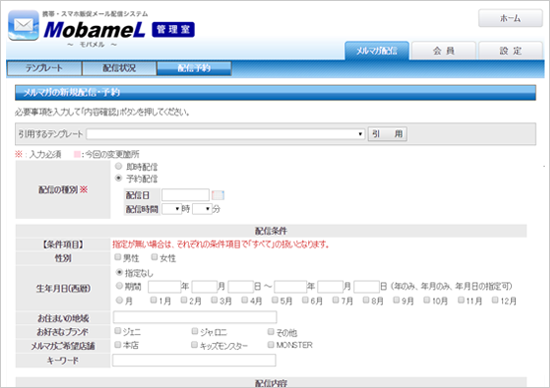Image resolution: width=550 pixels, height=388 pixels.
Task: Check the キッズモンスター store checkbox
Action: [194, 345]
